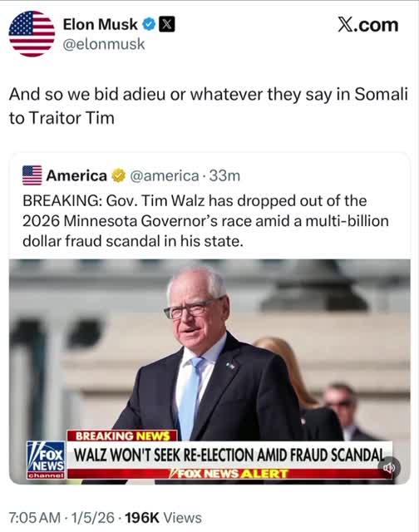Open the quoted post's 33m timestamp
Screen dimensions: 419x532
[224, 175]
